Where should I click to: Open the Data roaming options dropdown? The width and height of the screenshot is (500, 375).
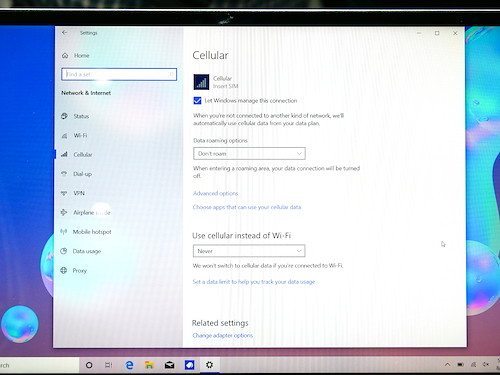249,153
